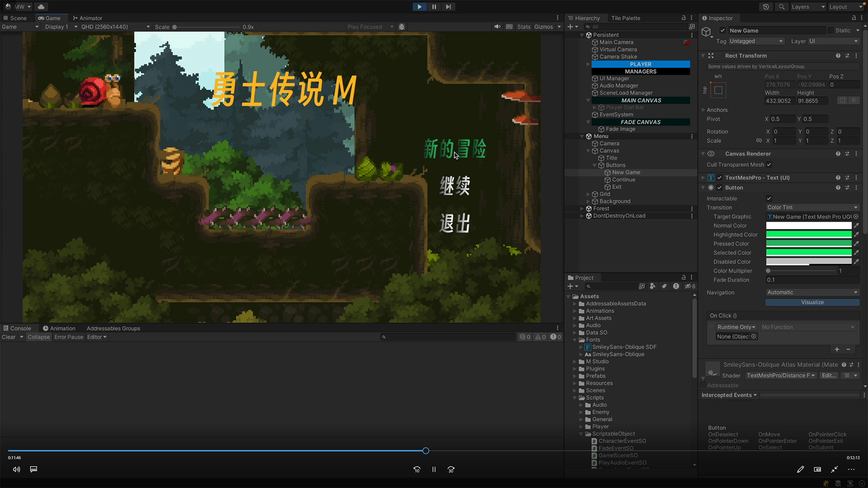Click the Unity Play mode button
Screen dimensions: 868x488
tap(419, 7)
